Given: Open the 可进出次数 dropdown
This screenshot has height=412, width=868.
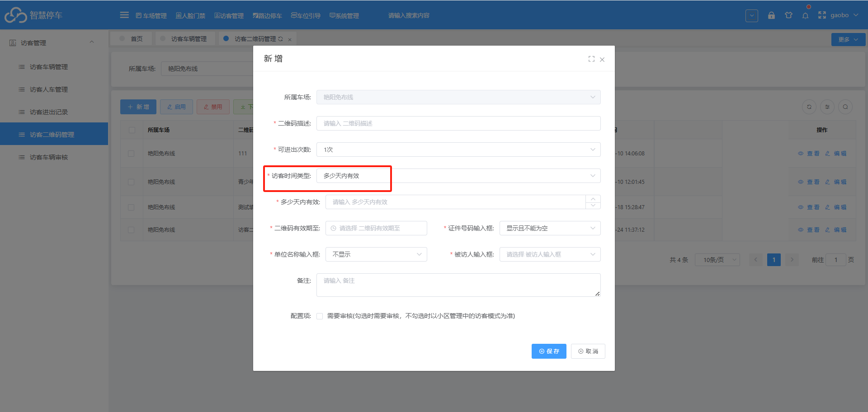Looking at the screenshot, I should point(458,150).
